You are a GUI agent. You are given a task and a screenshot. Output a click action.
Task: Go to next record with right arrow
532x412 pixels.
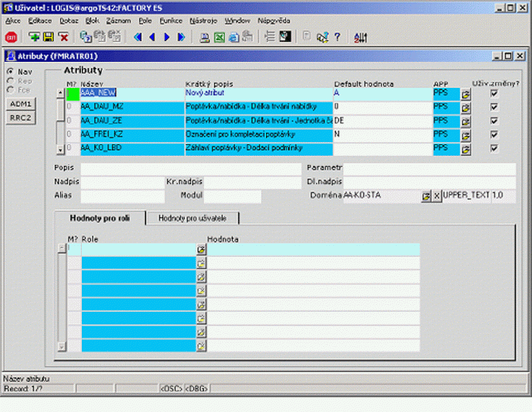click(x=166, y=37)
